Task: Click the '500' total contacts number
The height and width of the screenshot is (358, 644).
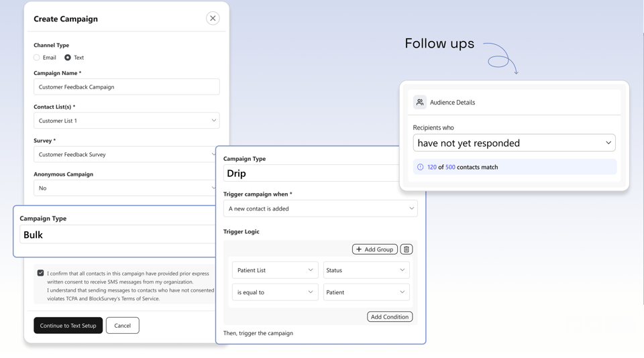Action: coord(450,167)
